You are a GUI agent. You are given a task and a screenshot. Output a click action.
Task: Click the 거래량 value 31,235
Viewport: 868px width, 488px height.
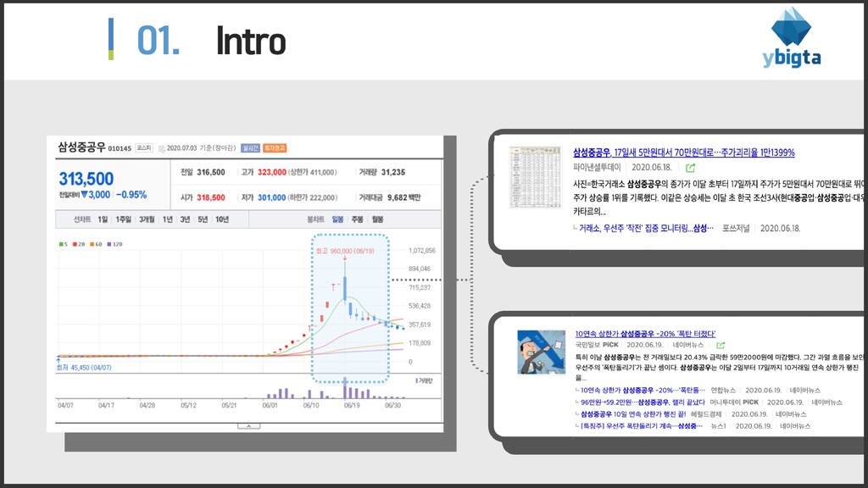point(393,172)
